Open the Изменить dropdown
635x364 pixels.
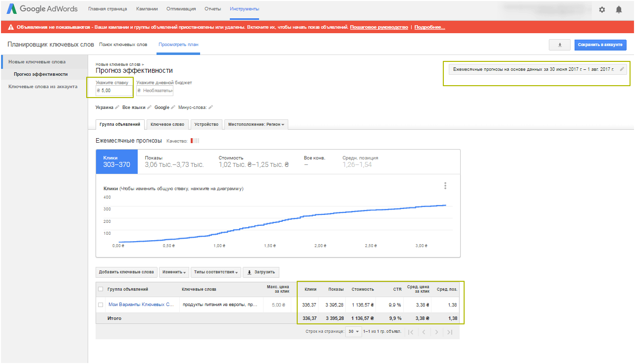175,272
